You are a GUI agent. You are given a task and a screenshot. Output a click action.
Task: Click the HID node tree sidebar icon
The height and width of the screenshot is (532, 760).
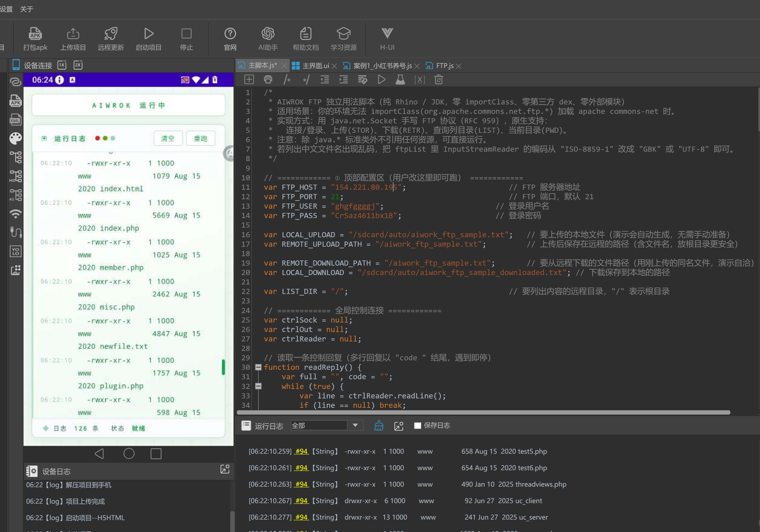16,176
